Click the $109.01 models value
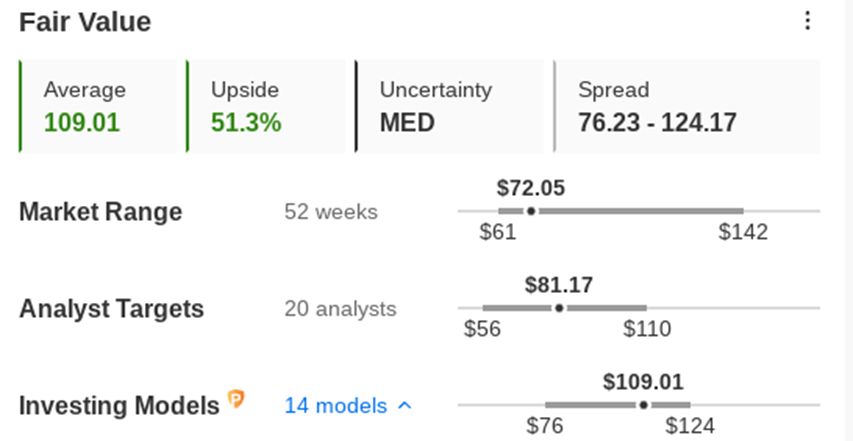This screenshot has height=441, width=853. pos(643,382)
